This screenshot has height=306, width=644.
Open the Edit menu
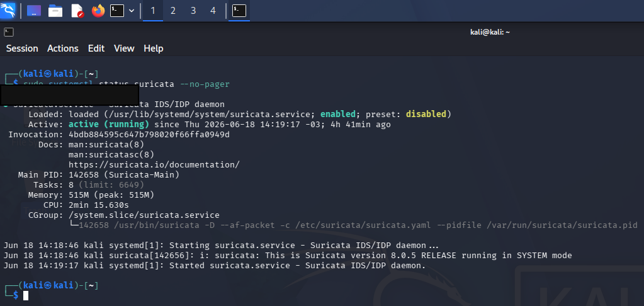point(96,48)
